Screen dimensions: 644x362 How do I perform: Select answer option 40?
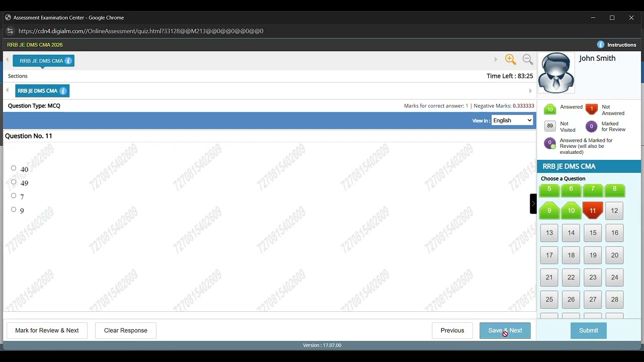pyautogui.click(x=14, y=168)
